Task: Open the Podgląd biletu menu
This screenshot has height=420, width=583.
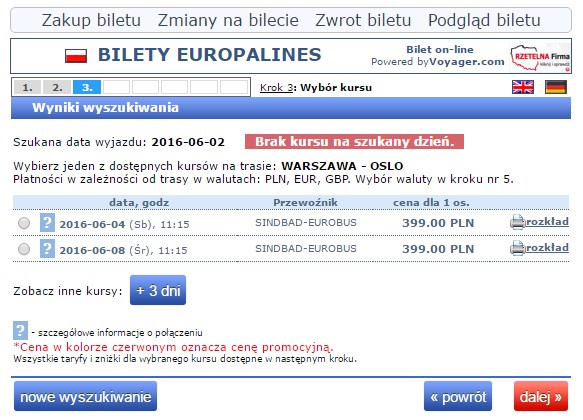Action: tap(484, 20)
